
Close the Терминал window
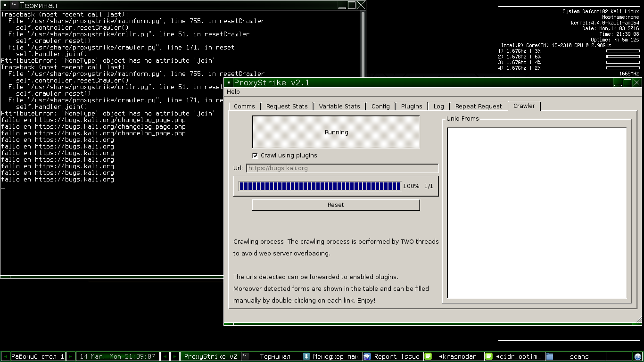(x=361, y=6)
